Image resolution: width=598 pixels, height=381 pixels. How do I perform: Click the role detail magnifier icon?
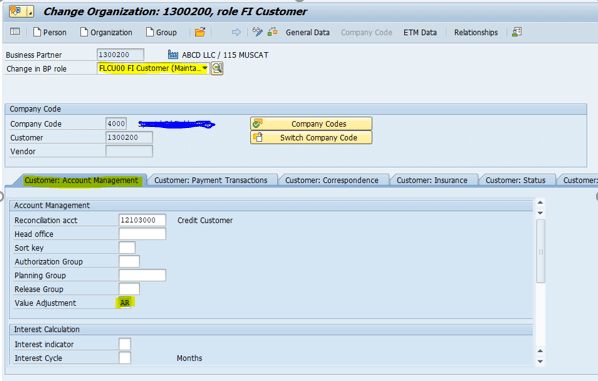[217, 68]
